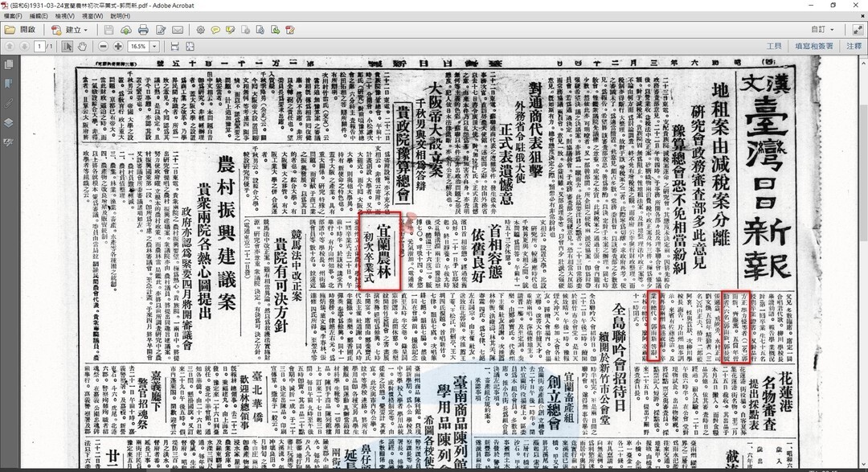Image resolution: width=868 pixels, height=472 pixels.
Task: Send file by email envelope icon
Action: coord(178,30)
